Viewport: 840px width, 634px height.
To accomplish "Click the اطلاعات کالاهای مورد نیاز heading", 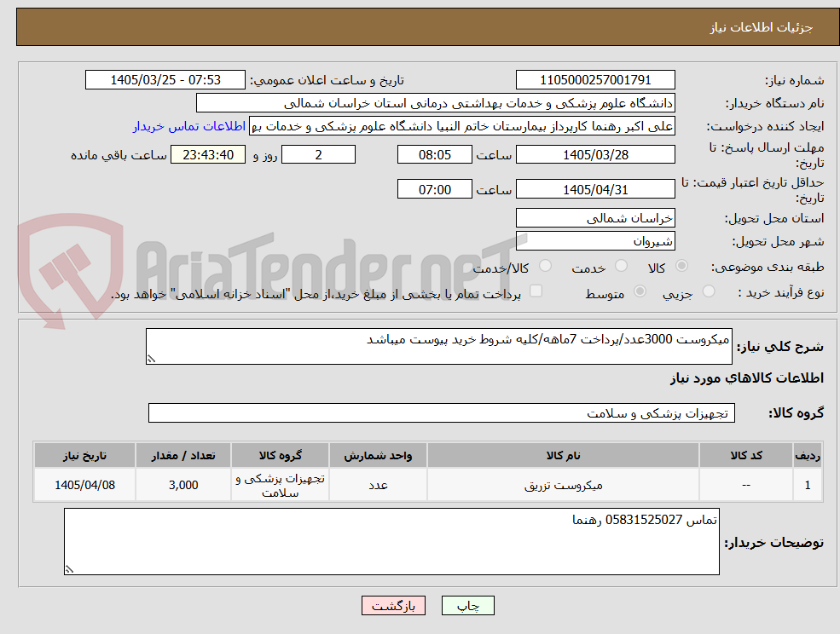I will 747,378.
